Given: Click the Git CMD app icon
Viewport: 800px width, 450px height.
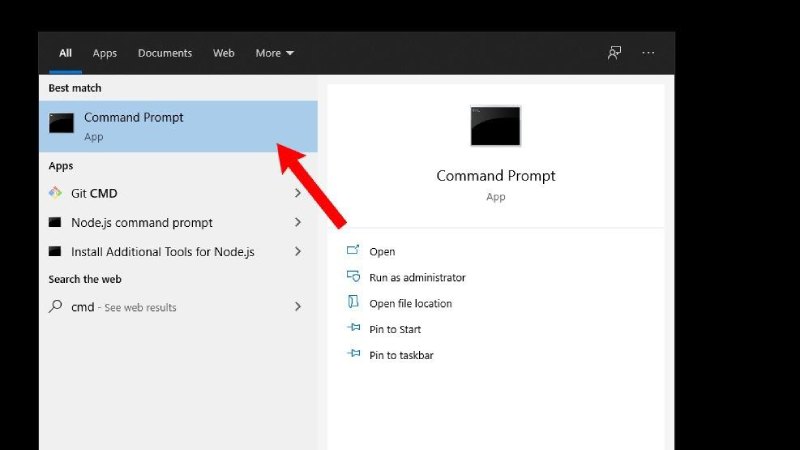Looking at the screenshot, I should pyautogui.click(x=56, y=193).
